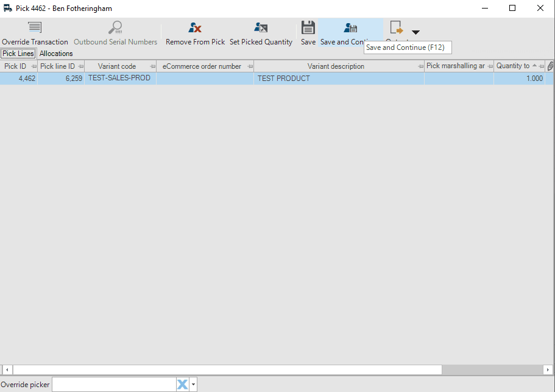555x392 pixels.
Task: Open the Override picker dropdown arrow
Action: pyautogui.click(x=193, y=384)
